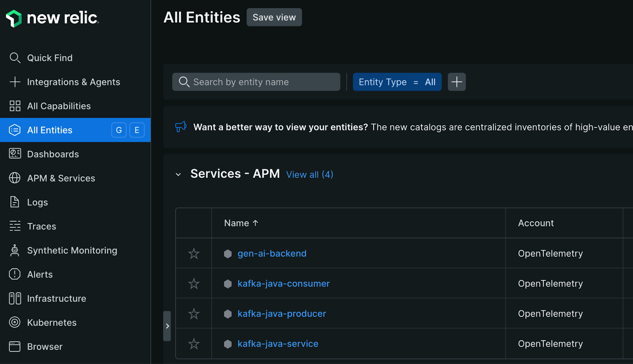Click the Infrastructure icon in sidebar
The height and width of the screenshot is (364, 633).
click(x=15, y=298)
